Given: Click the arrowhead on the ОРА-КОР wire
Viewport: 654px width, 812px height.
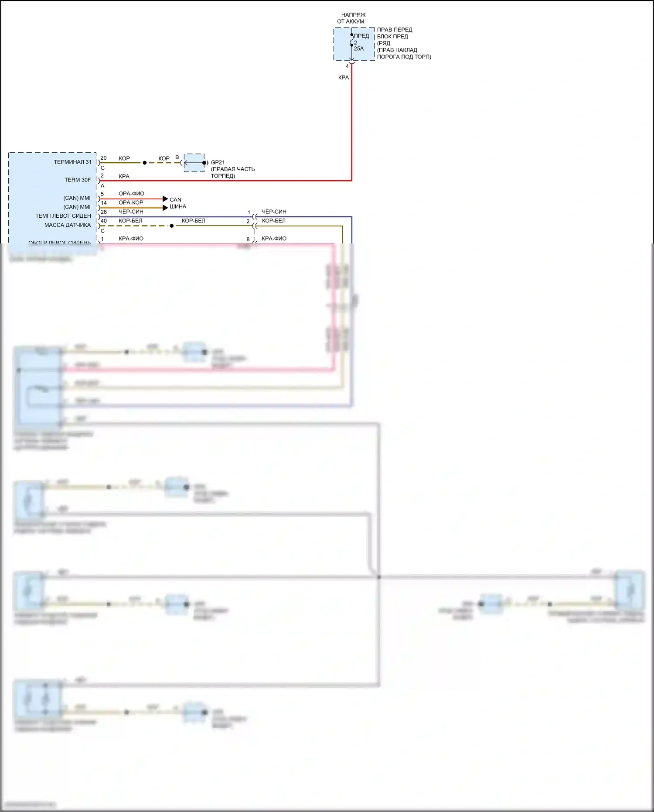Looking at the screenshot, I should coord(165,208).
